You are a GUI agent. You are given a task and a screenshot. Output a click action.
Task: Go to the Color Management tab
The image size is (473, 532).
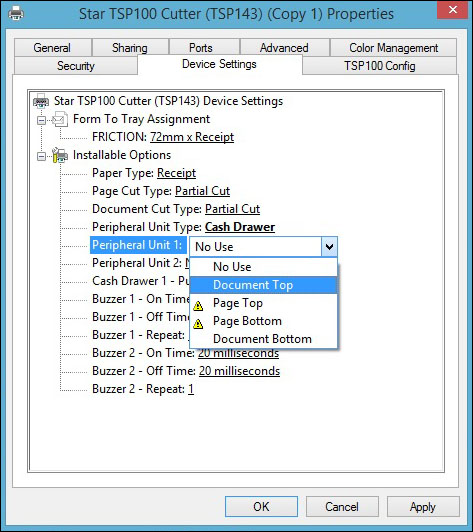pos(394,48)
